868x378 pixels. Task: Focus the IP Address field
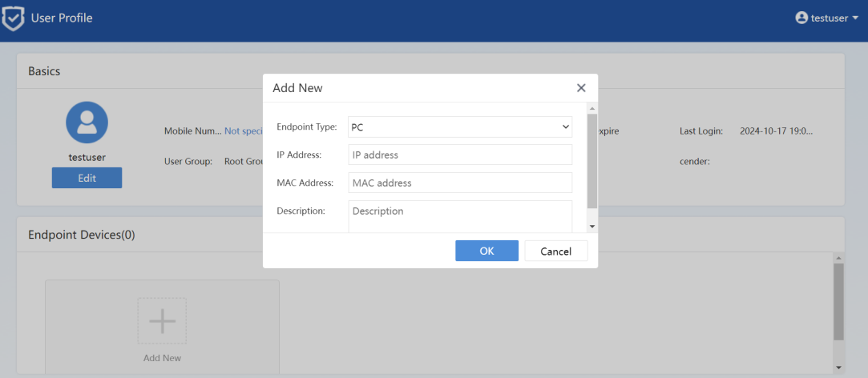[x=460, y=155]
